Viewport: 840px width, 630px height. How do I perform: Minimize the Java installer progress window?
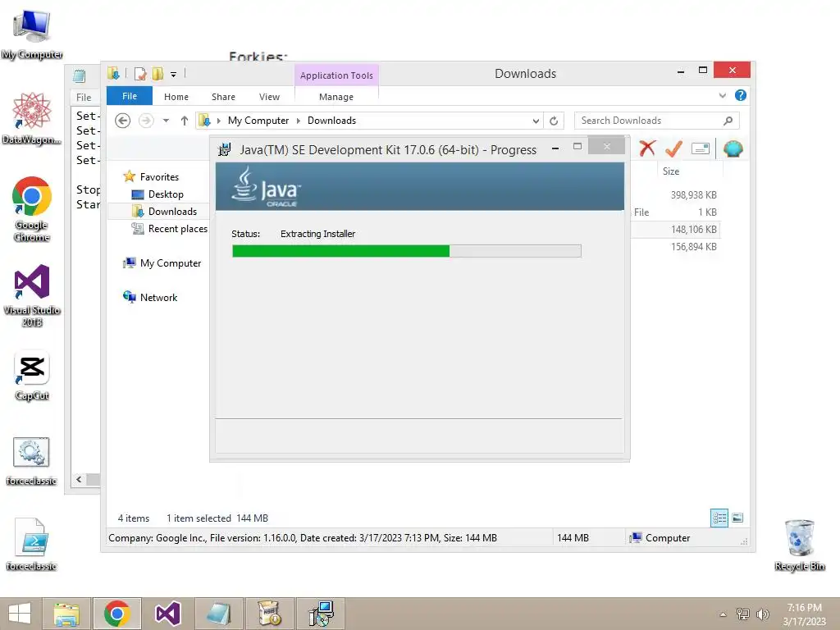(555, 148)
